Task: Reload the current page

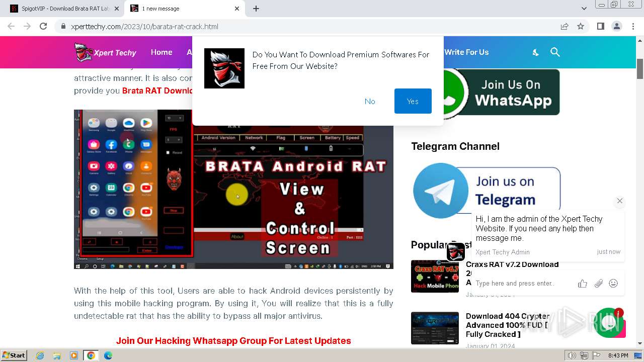Action: pyautogui.click(x=43, y=26)
